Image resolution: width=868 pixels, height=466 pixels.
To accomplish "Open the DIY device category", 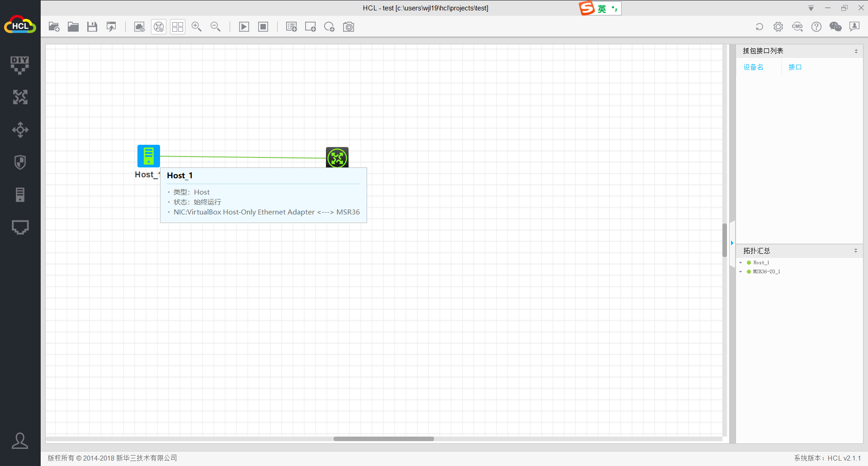I will tap(20, 65).
